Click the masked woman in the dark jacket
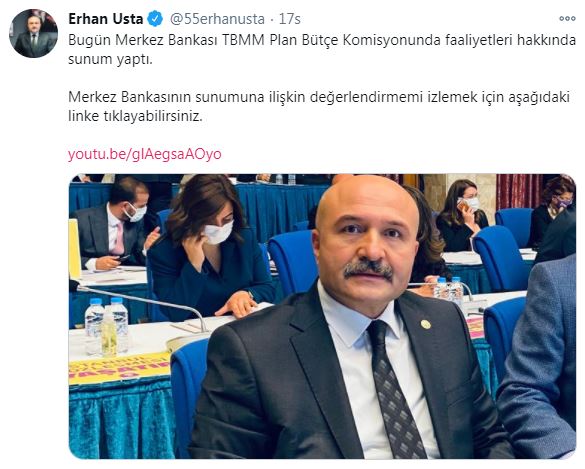Screen dimensions: 585x469 [211, 248]
